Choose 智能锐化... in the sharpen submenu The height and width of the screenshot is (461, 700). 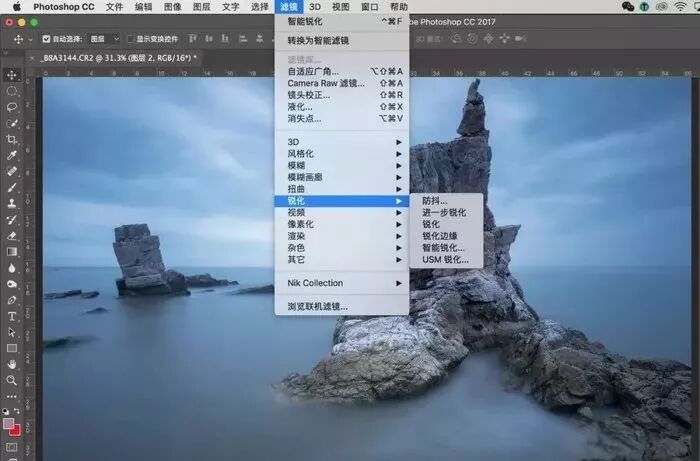click(446, 248)
